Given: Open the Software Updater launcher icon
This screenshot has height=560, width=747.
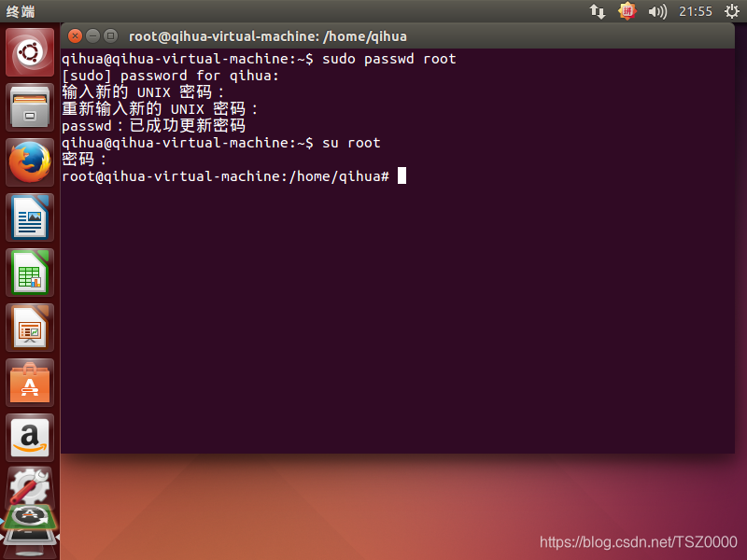Looking at the screenshot, I should pos(30,517).
